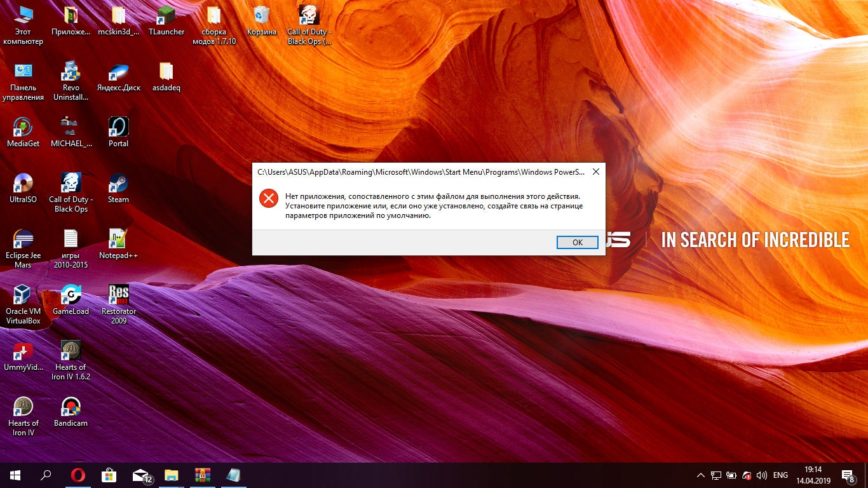This screenshot has height=488, width=868.
Task: Select the GameLoad shortcut
Action: click(x=71, y=301)
